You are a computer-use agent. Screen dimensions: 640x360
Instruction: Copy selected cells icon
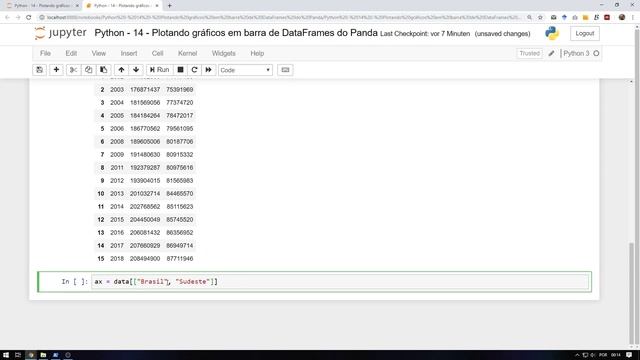click(88, 70)
